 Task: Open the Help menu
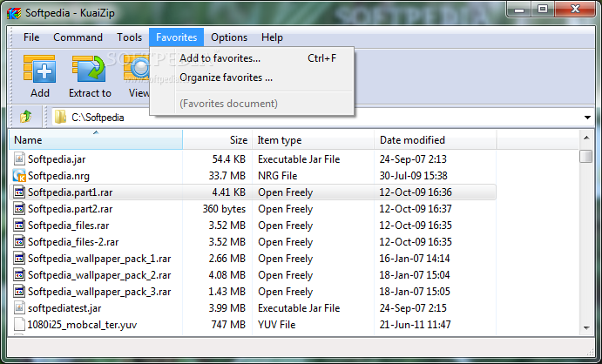272,37
